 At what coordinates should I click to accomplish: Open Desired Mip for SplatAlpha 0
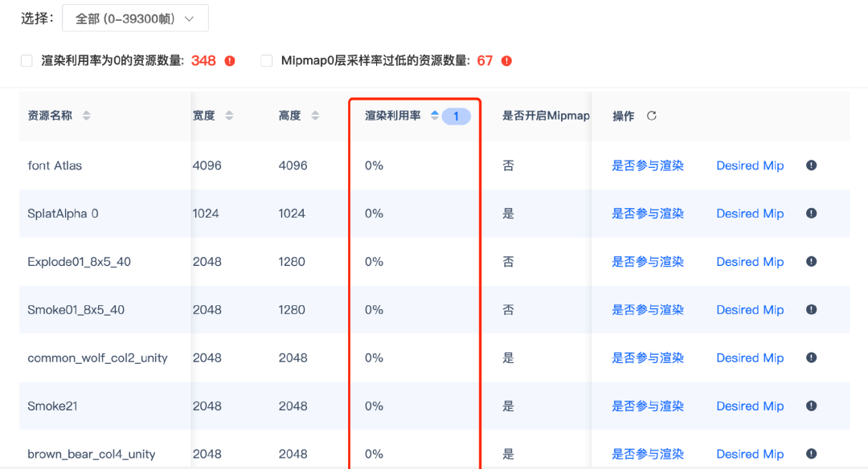pyautogui.click(x=750, y=214)
